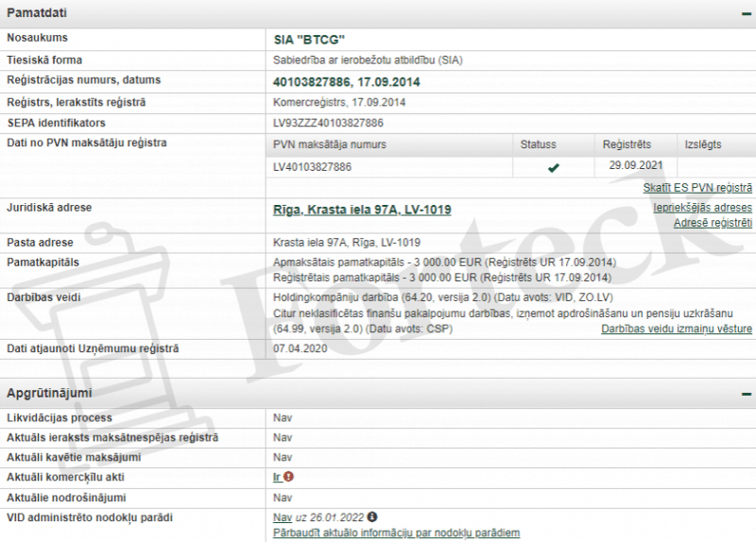The image size is (756, 542).
Task: Click the Pamatdati section header
Action: point(378,13)
